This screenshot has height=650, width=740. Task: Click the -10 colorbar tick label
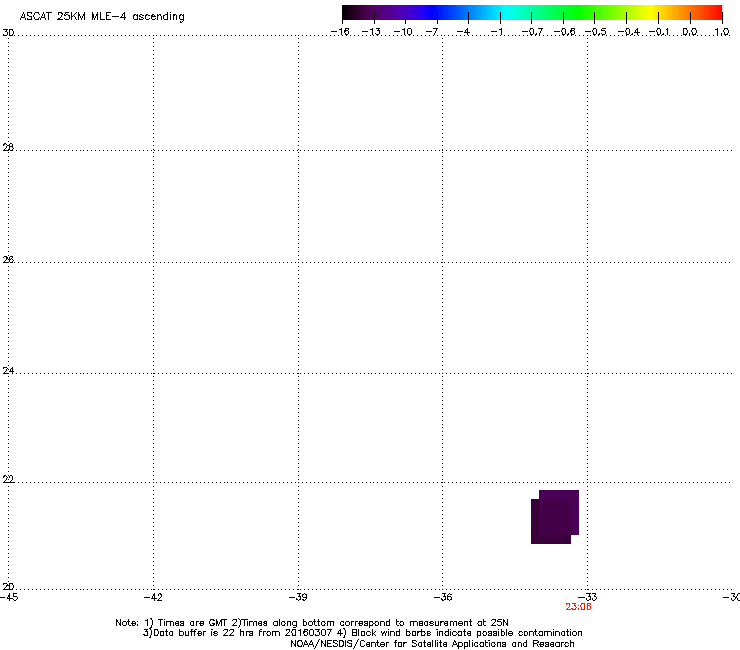pos(403,32)
